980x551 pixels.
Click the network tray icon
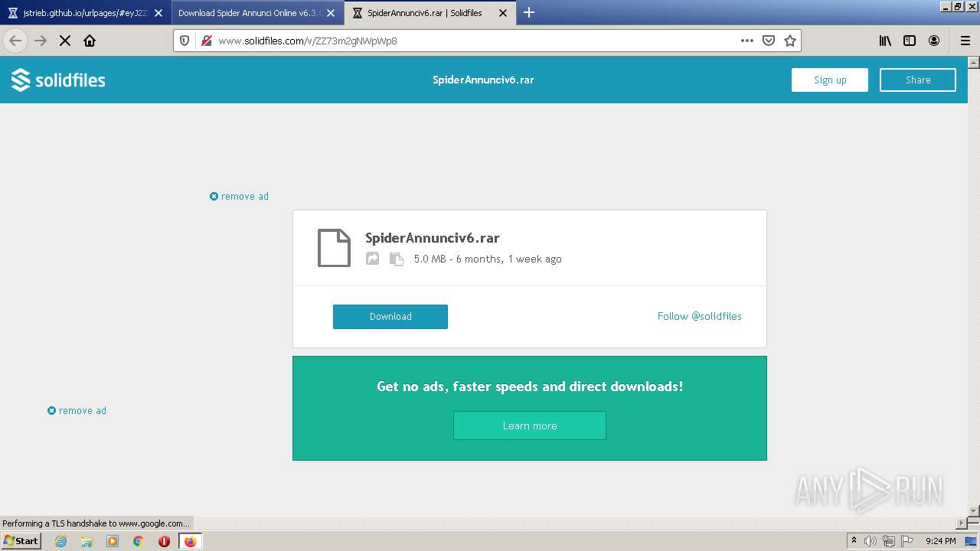(888, 541)
